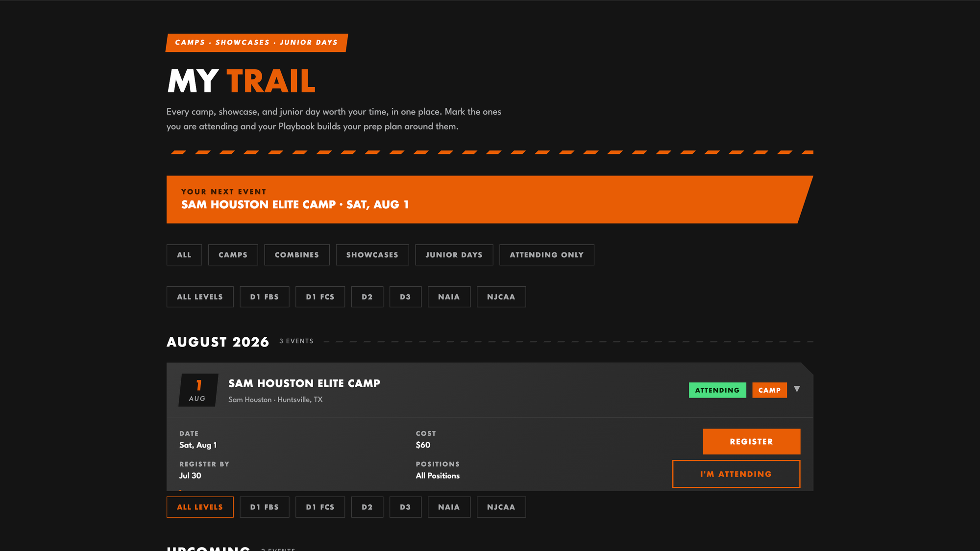The height and width of the screenshot is (551, 980).
Task: Click the Sam Houston Elite Camp card title
Action: tap(304, 383)
